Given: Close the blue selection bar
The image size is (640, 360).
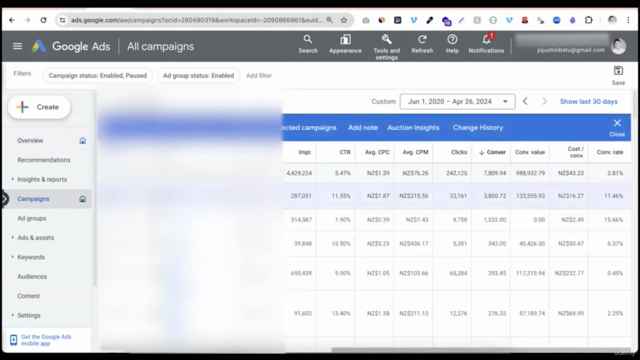Looking at the screenshot, I should pyautogui.click(x=617, y=127).
